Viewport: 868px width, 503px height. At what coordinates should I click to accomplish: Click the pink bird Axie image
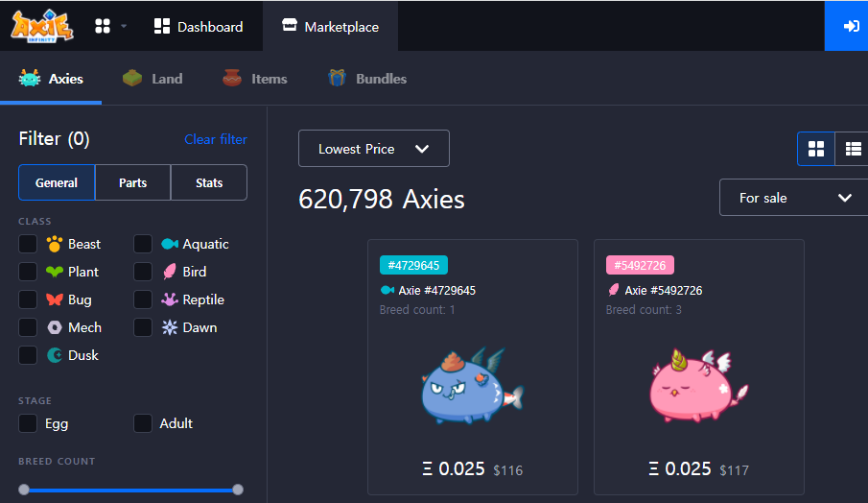[698, 386]
